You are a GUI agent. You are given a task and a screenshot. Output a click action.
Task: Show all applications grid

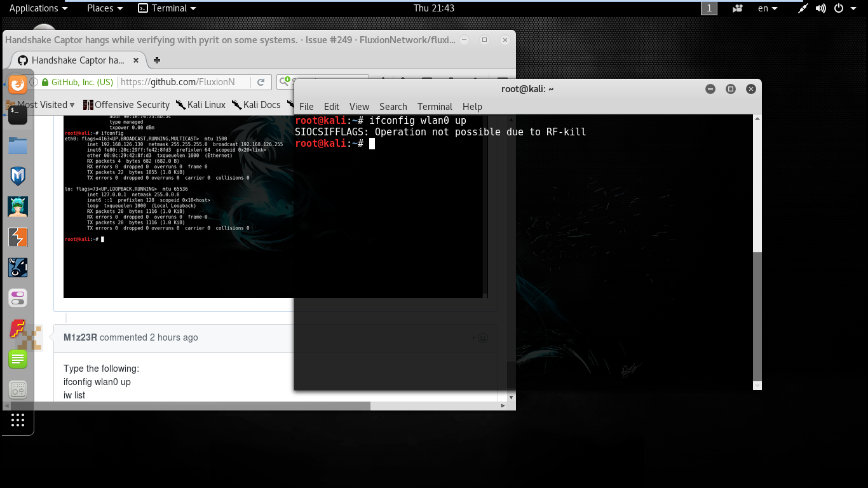click(18, 420)
